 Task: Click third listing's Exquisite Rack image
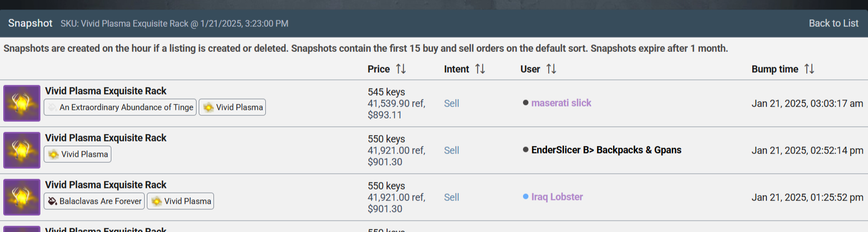[22, 197]
